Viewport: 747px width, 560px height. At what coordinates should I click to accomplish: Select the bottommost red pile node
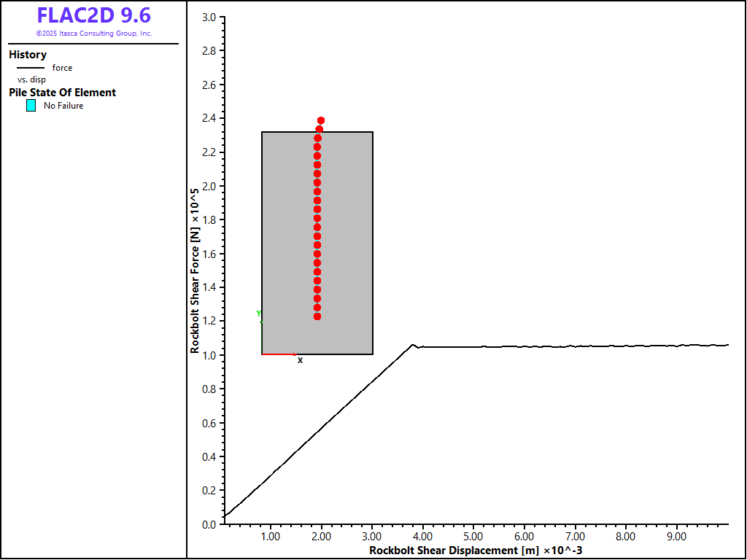317,316
